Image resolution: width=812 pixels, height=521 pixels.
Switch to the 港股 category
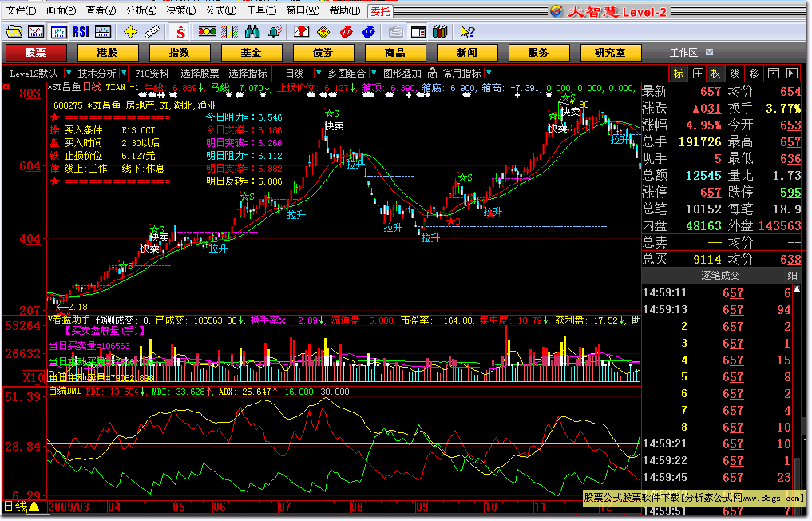108,53
